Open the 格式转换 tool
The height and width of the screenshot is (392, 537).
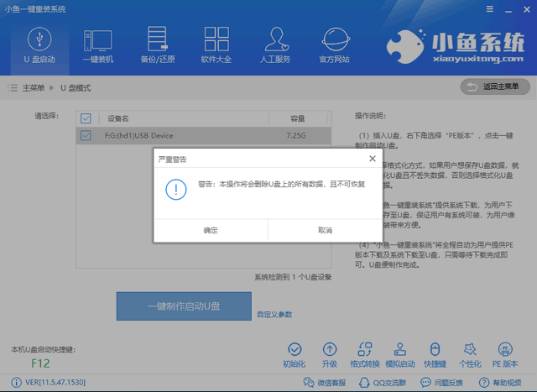(365, 353)
